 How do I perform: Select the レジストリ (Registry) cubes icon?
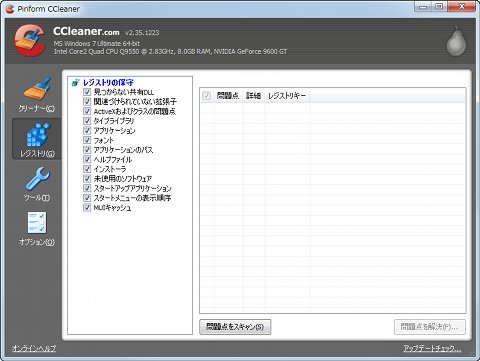coord(37,134)
